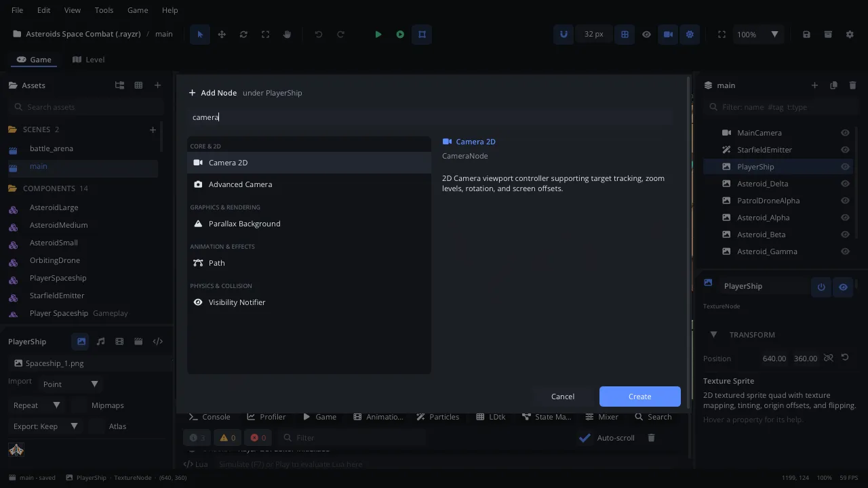Choose the Parallax Background node
Image resolution: width=868 pixels, height=488 pixels.
pyautogui.click(x=309, y=224)
